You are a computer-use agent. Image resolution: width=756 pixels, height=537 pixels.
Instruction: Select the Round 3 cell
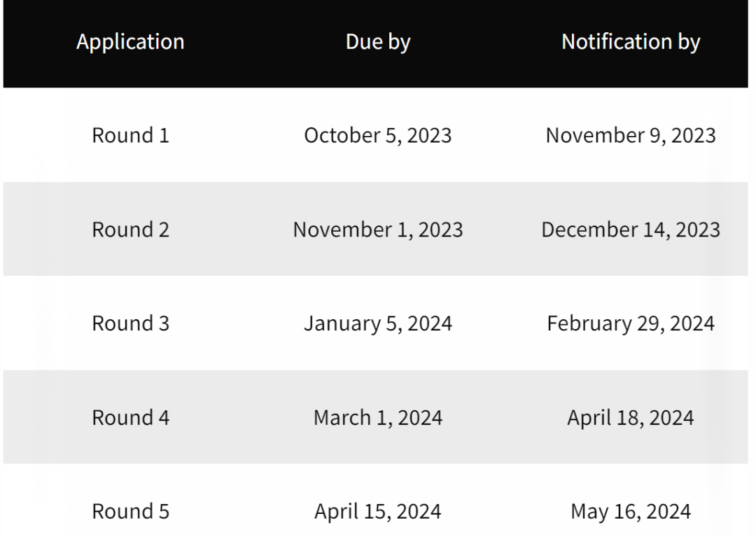point(131,323)
